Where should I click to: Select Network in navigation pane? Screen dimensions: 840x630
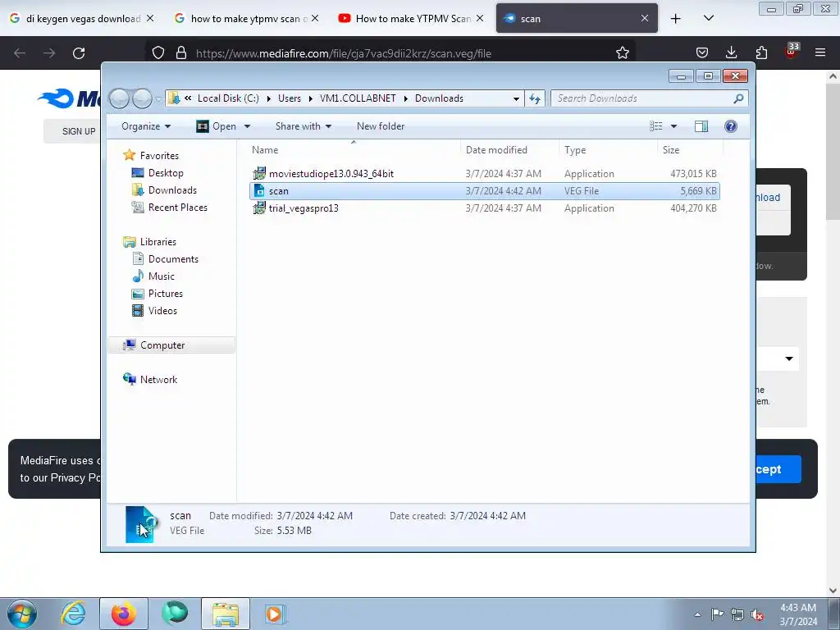click(158, 379)
